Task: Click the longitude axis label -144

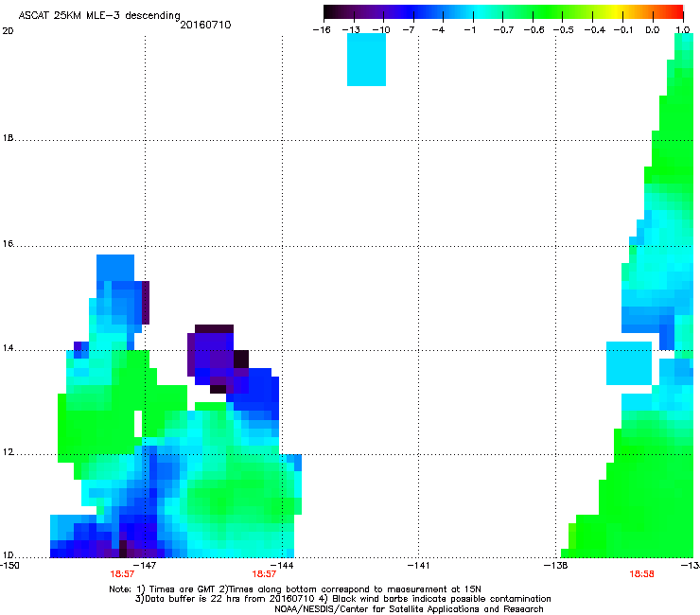Action: click(282, 566)
